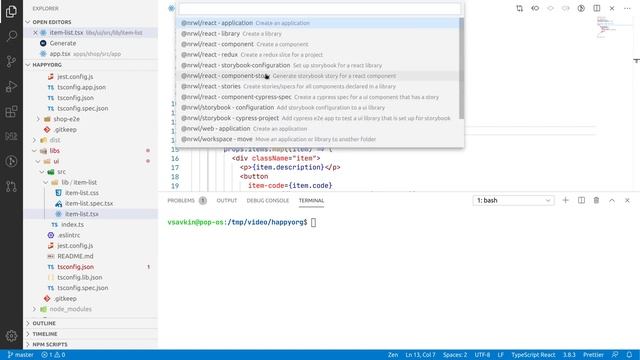Viewport: 640px width, 360px height.
Task: Add a new terminal with plus icon
Action: coord(565,200)
